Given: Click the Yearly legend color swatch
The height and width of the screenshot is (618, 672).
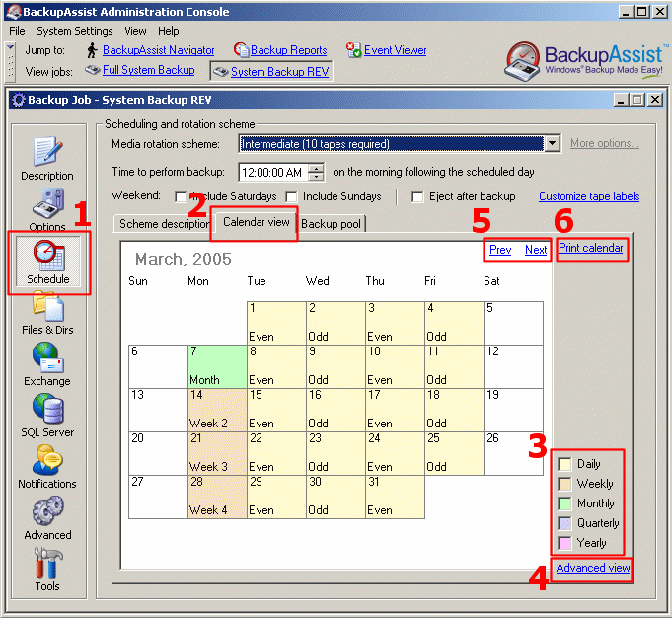Looking at the screenshot, I should (x=564, y=543).
